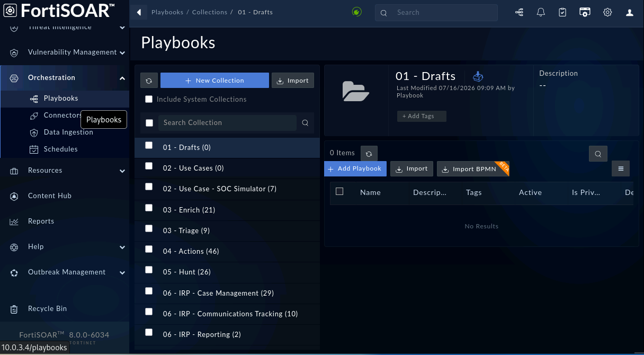
Task: Open the notifications bell
Action: [x=541, y=12]
